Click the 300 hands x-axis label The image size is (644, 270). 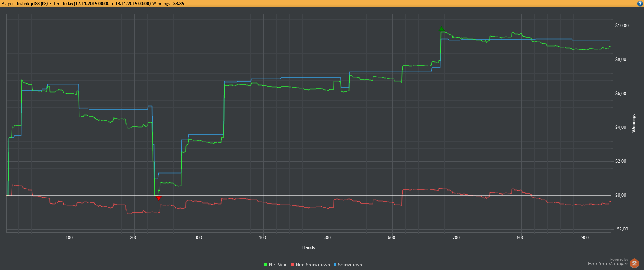click(x=198, y=237)
